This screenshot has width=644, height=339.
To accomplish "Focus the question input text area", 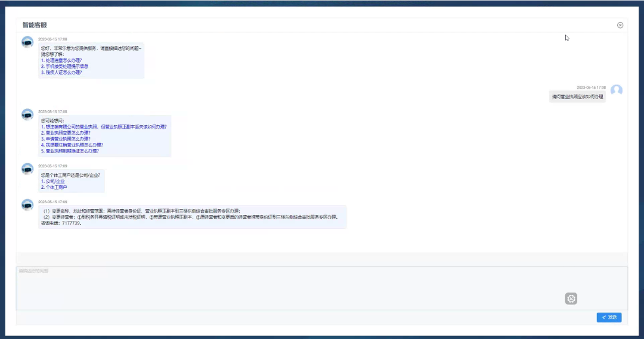I will (321, 288).
